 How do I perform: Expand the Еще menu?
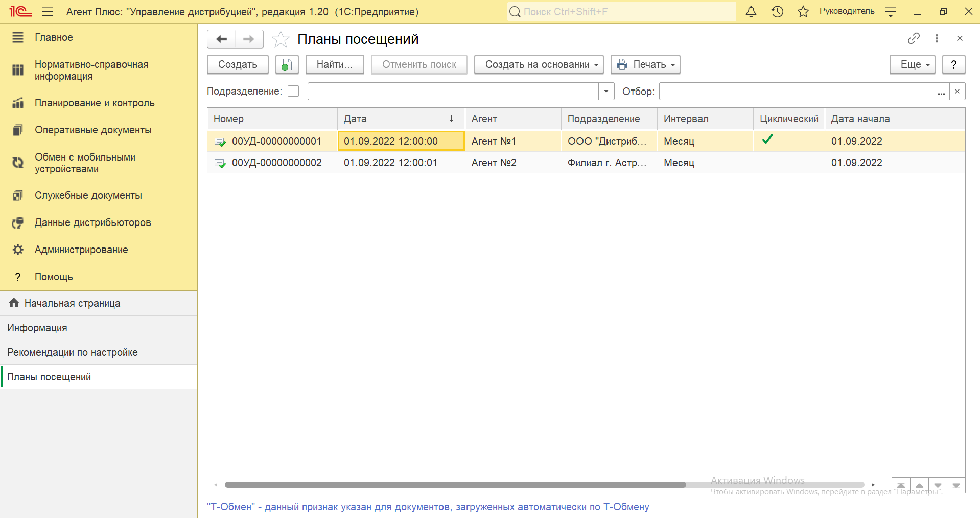pos(913,64)
